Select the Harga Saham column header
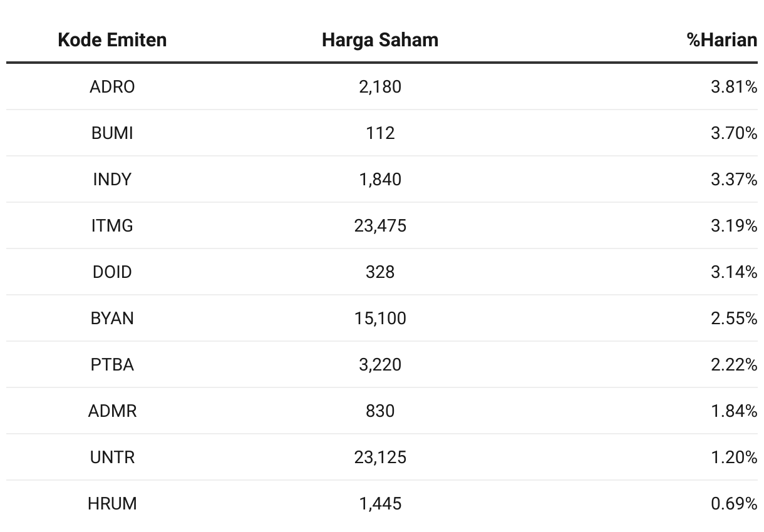Image resolution: width=764 pixels, height=532 pixels. coord(380,40)
